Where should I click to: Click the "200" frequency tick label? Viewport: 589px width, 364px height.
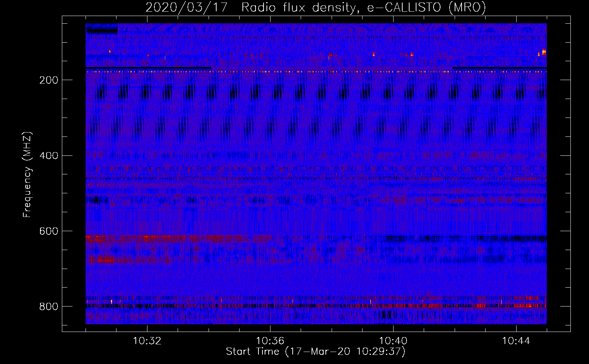coord(48,80)
